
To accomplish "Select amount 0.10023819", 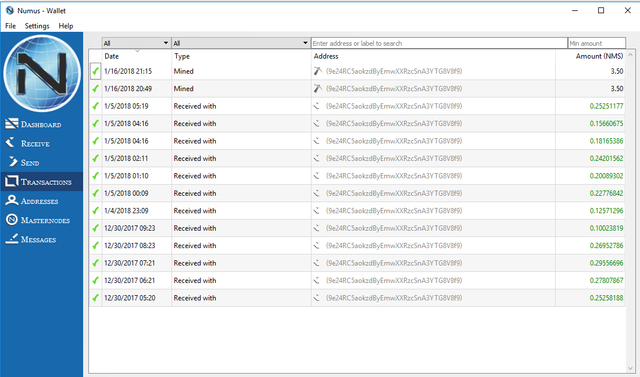I will pyautogui.click(x=606, y=228).
